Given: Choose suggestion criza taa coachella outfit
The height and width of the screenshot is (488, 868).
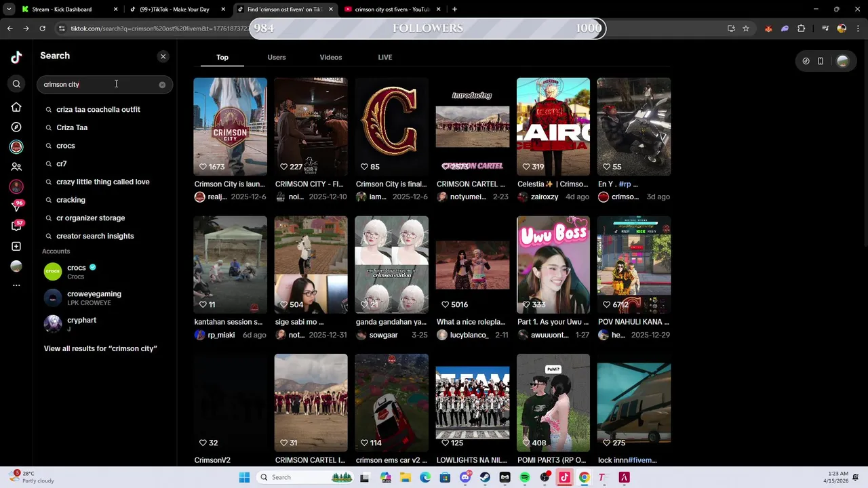Looking at the screenshot, I should pos(98,109).
